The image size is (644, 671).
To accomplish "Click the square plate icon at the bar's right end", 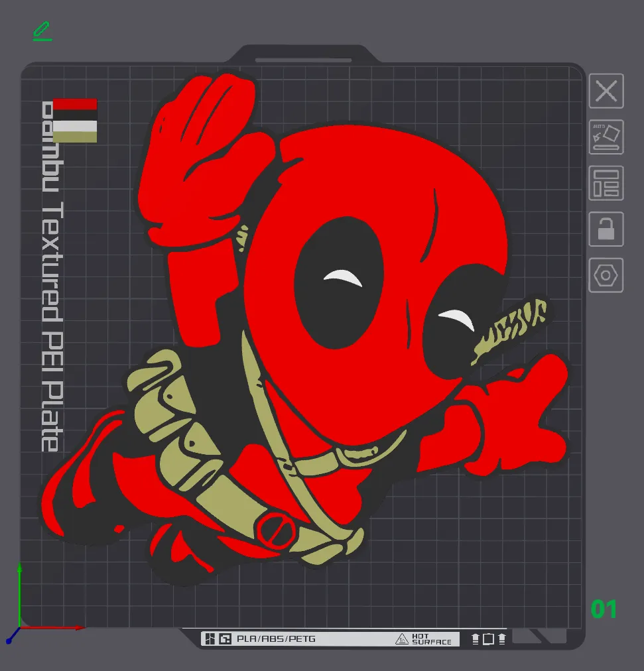I will [489, 638].
